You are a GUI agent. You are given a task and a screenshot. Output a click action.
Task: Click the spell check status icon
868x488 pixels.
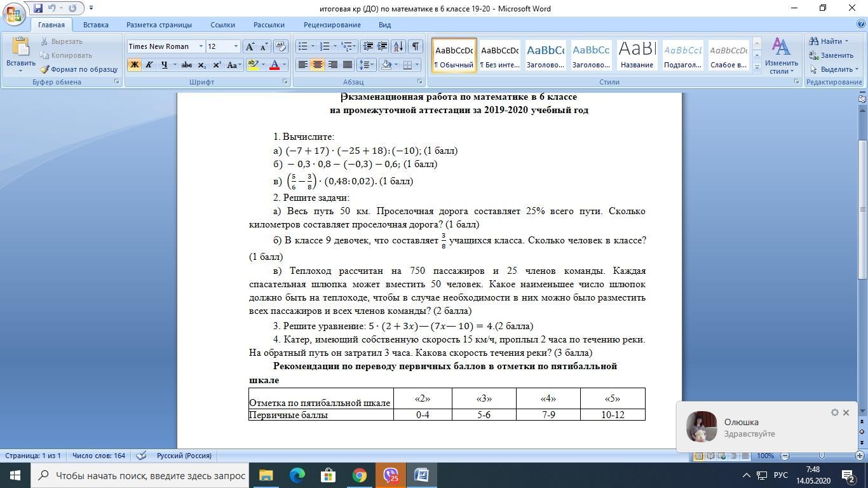(x=142, y=456)
